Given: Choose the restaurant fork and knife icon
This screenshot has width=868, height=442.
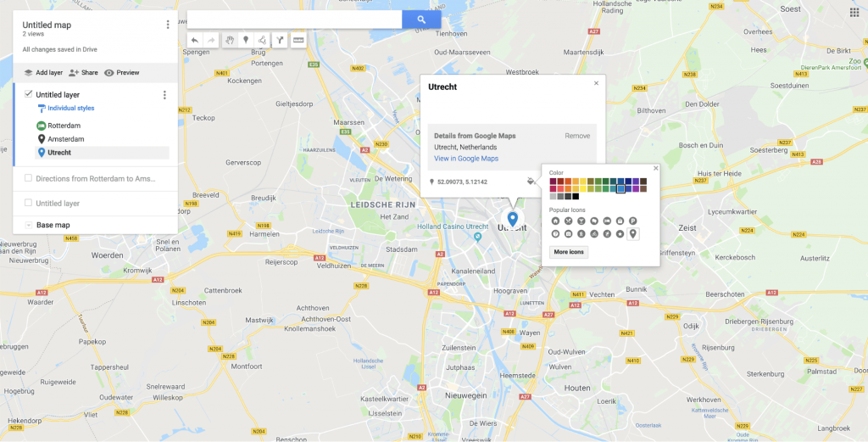Looking at the screenshot, I should 569,221.
